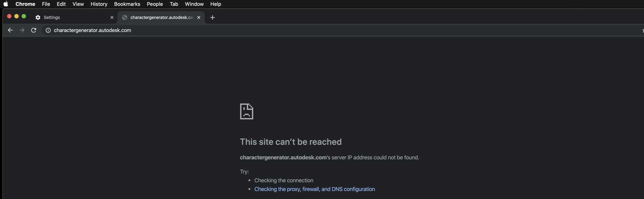644x199 pixels.
Task: Click the sad page error icon
Action: (246, 111)
